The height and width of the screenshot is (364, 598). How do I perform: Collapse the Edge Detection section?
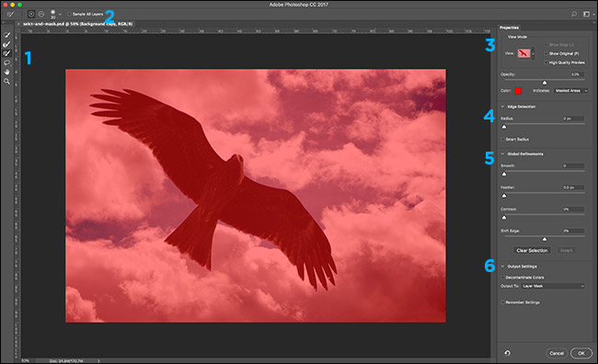pyautogui.click(x=502, y=107)
